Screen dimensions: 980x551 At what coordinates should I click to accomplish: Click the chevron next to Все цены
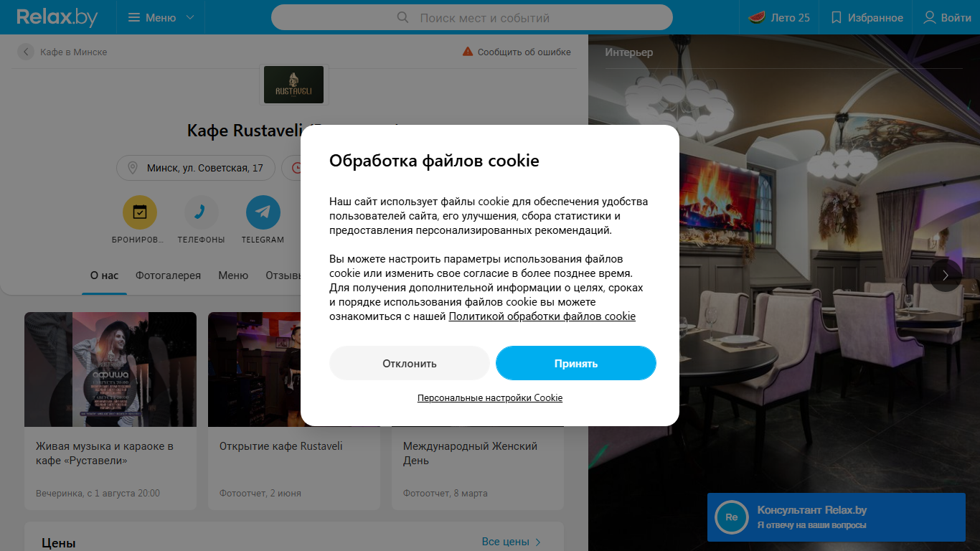tap(538, 542)
